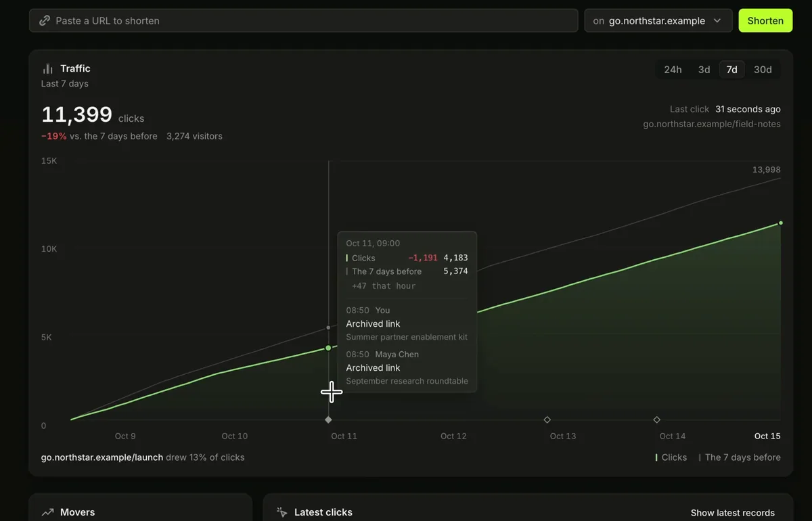Switch traffic range to 30d
The image size is (812, 521).
763,70
